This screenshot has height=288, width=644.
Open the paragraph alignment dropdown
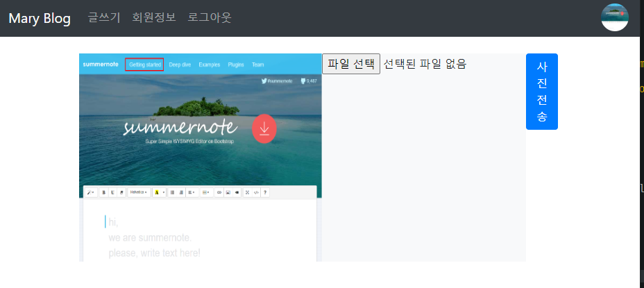(192, 192)
